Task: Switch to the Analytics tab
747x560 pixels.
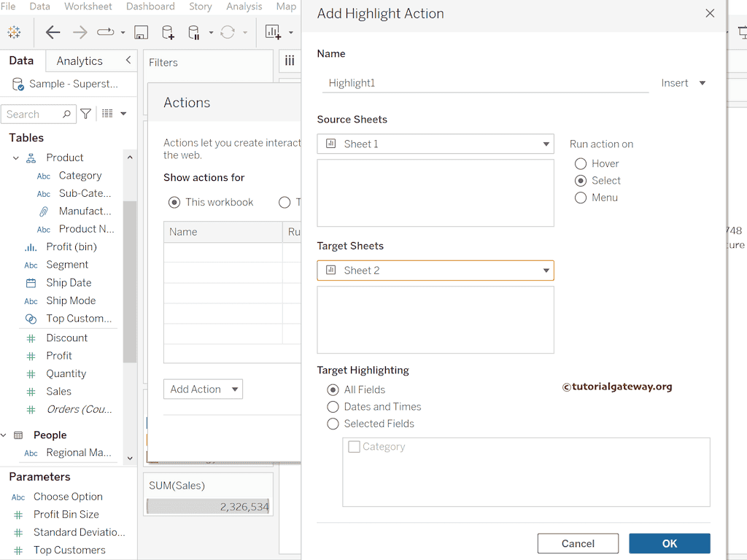Action: [x=80, y=61]
